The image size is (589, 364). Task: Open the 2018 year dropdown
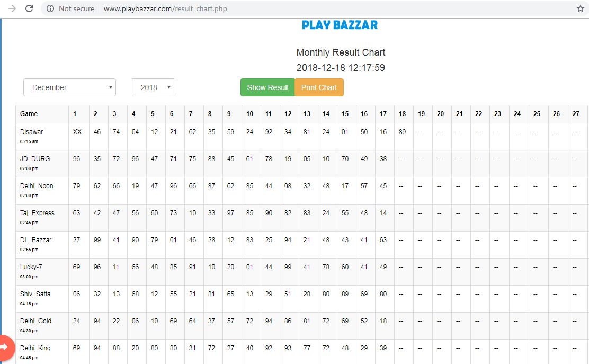click(x=153, y=87)
